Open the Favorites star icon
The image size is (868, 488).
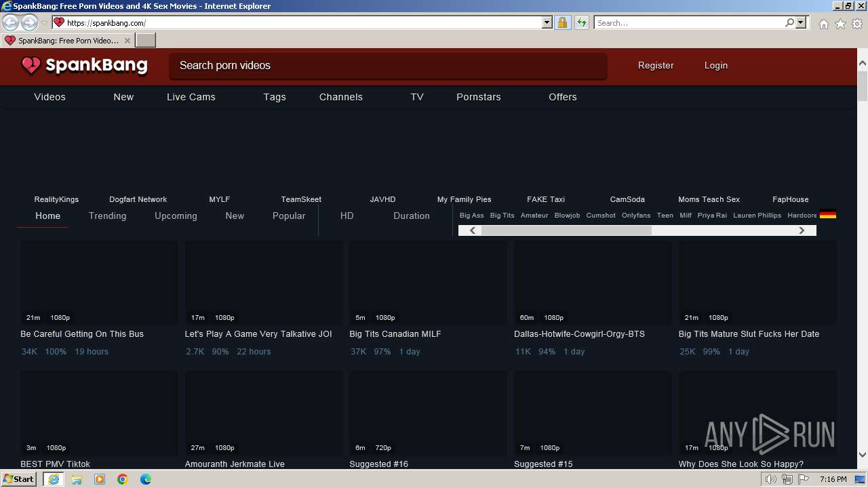click(x=840, y=24)
